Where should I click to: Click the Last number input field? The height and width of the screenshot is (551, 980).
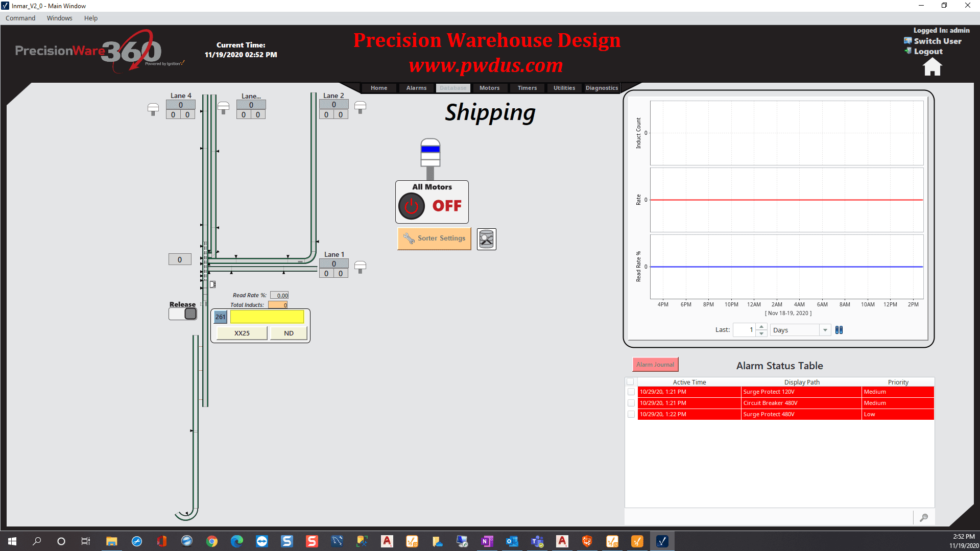pos(745,330)
